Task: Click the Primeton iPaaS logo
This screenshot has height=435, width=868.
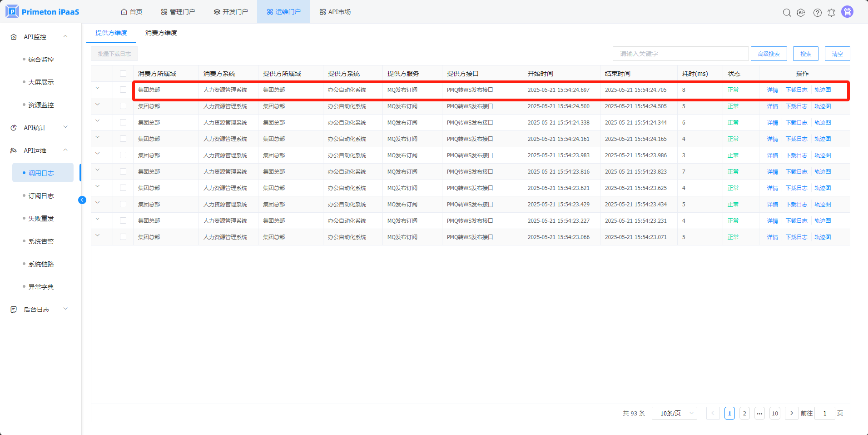Action: 43,12
